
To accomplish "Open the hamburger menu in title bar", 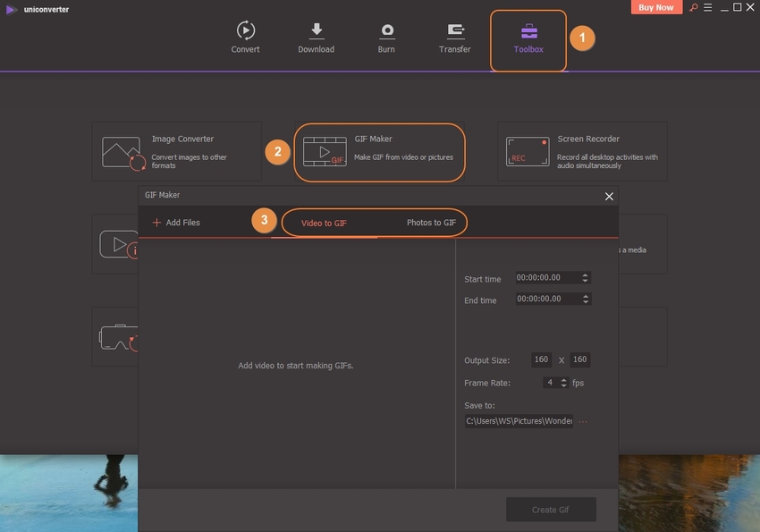I will point(707,8).
